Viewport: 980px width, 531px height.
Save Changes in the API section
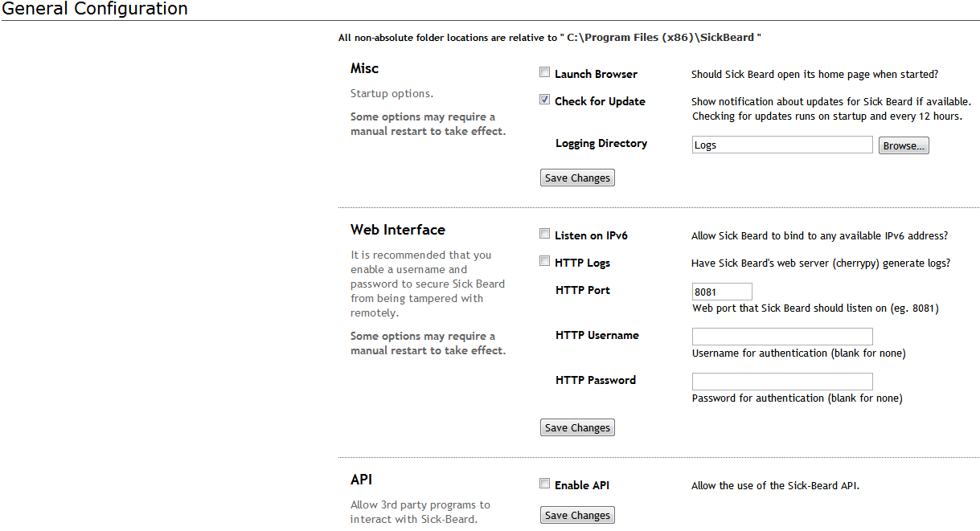click(x=577, y=516)
